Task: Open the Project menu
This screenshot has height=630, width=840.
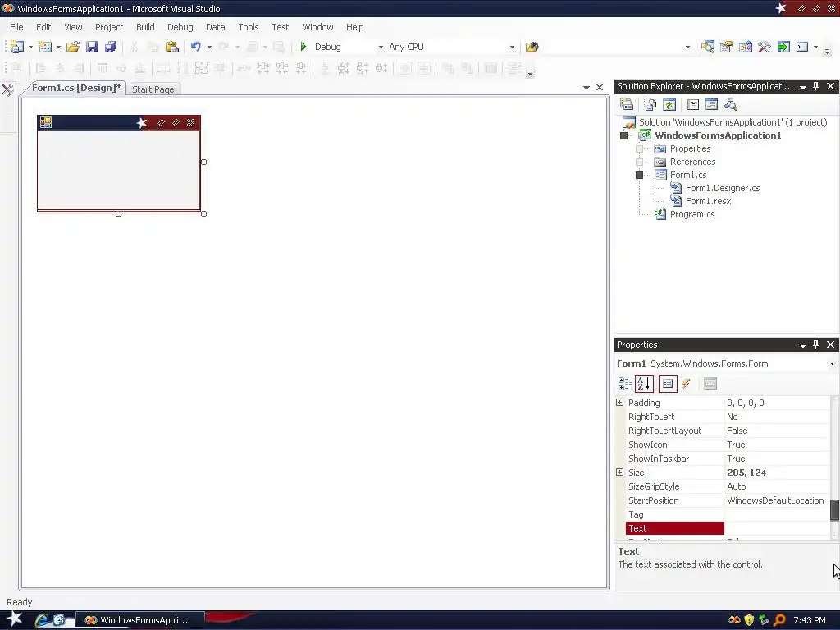Action: tap(109, 27)
